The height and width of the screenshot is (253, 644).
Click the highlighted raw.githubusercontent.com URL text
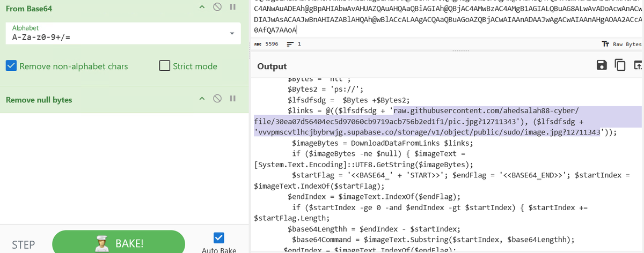486,110
